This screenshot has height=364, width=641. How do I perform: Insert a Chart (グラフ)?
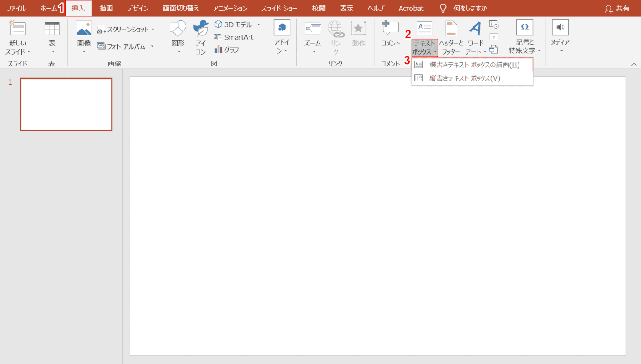(227, 50)
